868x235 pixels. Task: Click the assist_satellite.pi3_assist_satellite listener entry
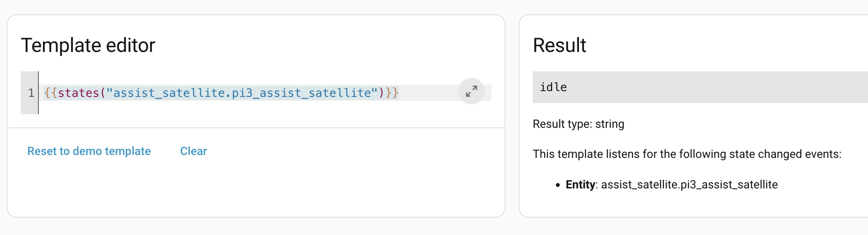tap(689, 185)
